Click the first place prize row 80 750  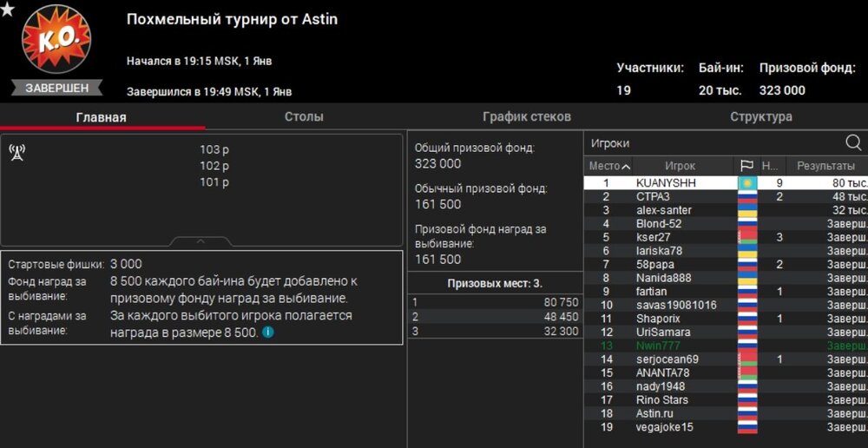tap(495, 302)
